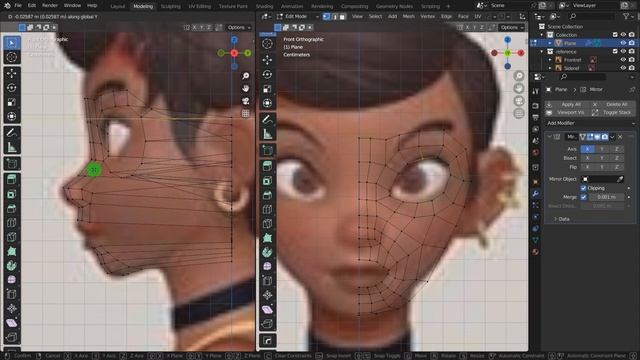Viewport: 640px width, 360px height.
Task: Select the Cursor tool in left viewport toolbar
Action: click(x=12, y=57)
